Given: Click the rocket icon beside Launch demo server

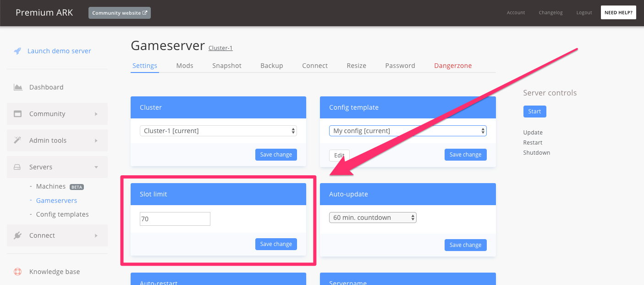Looking at the screenshot, I should [x=17, y=51].
